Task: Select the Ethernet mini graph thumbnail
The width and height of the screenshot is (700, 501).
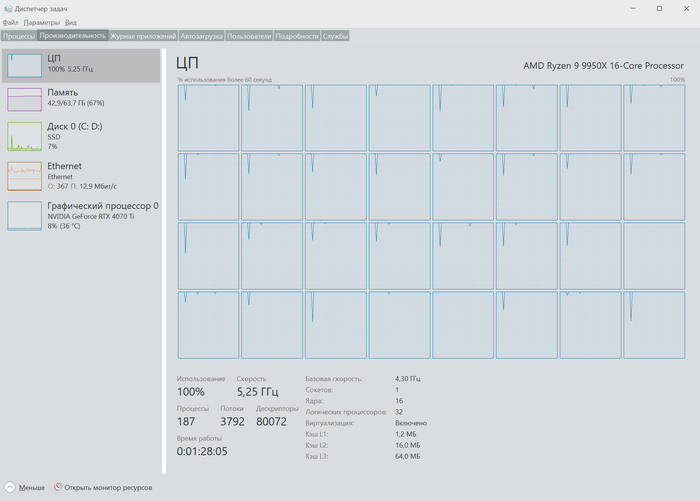Action: click(25, 176)
